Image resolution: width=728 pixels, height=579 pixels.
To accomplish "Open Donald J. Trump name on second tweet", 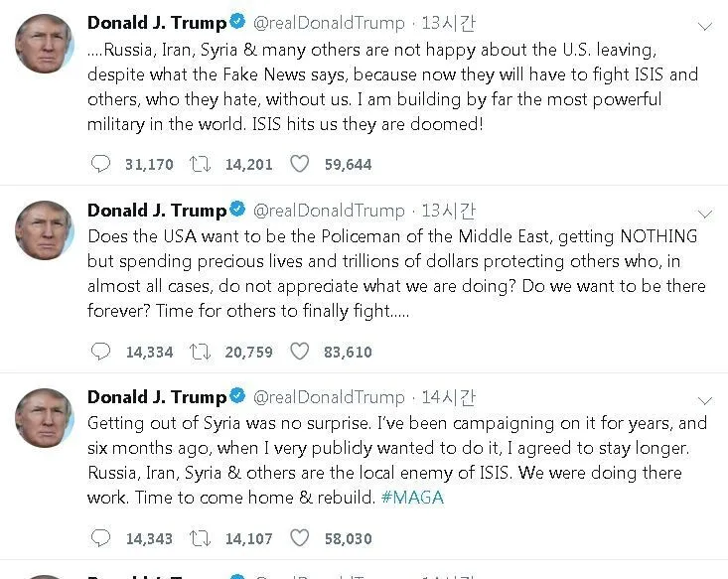I will 157,210.
